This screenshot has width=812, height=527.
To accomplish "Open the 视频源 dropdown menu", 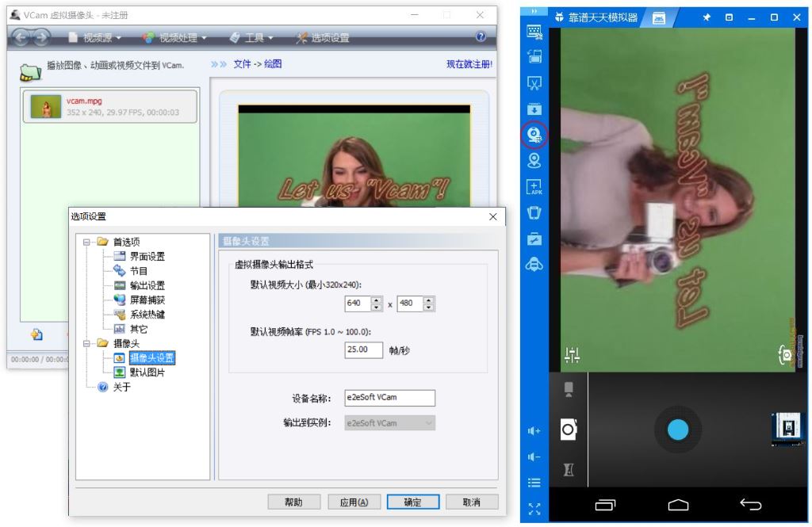I will click(x=96, y=38).
